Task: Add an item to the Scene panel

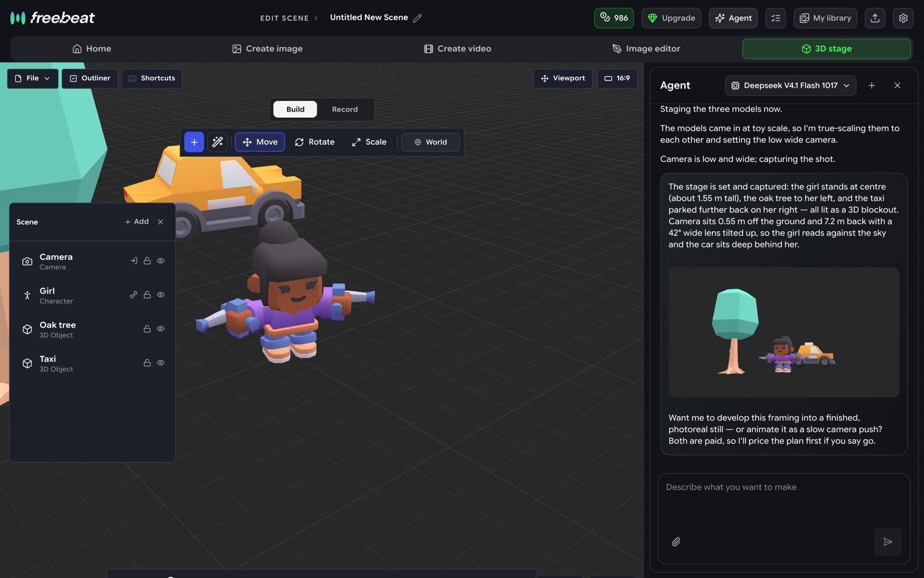Action: 137,222
